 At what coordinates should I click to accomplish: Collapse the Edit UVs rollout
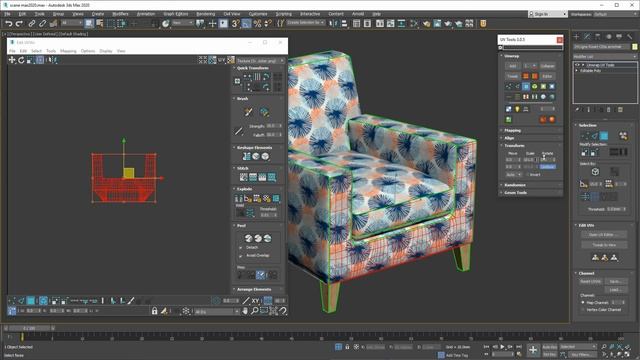tap(586, 225)
